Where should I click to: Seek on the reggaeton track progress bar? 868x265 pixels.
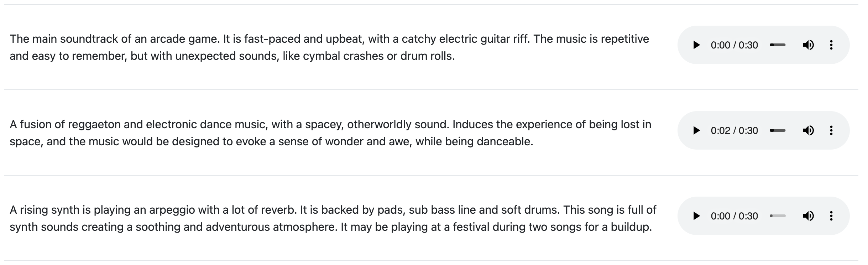778,131
